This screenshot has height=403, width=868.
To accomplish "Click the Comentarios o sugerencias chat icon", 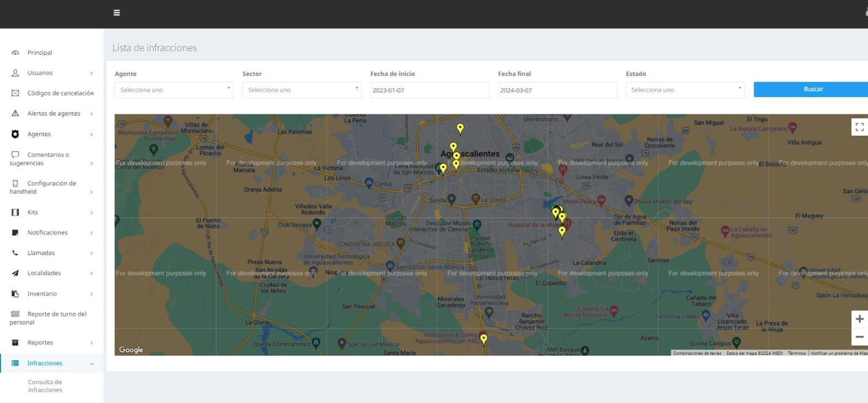I will click(15, 155).
